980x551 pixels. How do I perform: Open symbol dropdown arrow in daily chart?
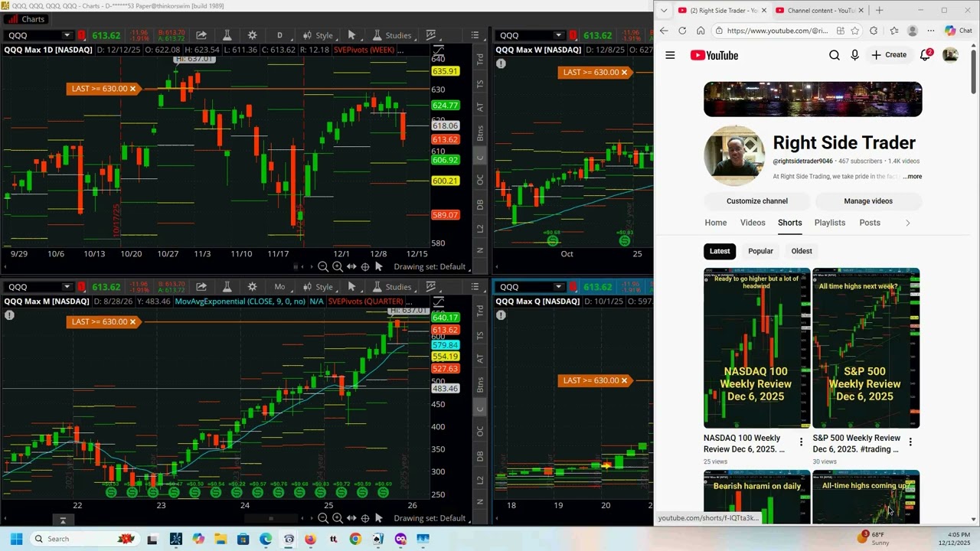pos(67,35)
